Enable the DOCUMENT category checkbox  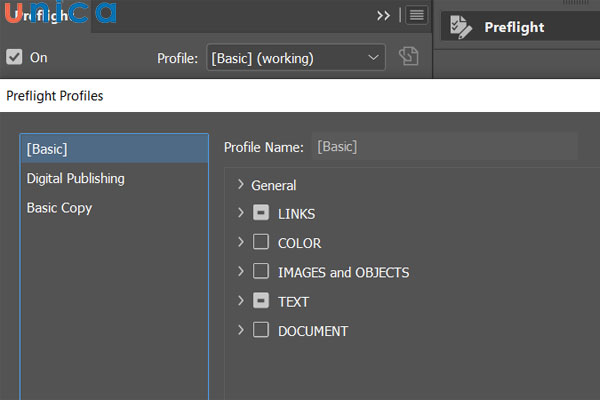click(x=261, y=330)
